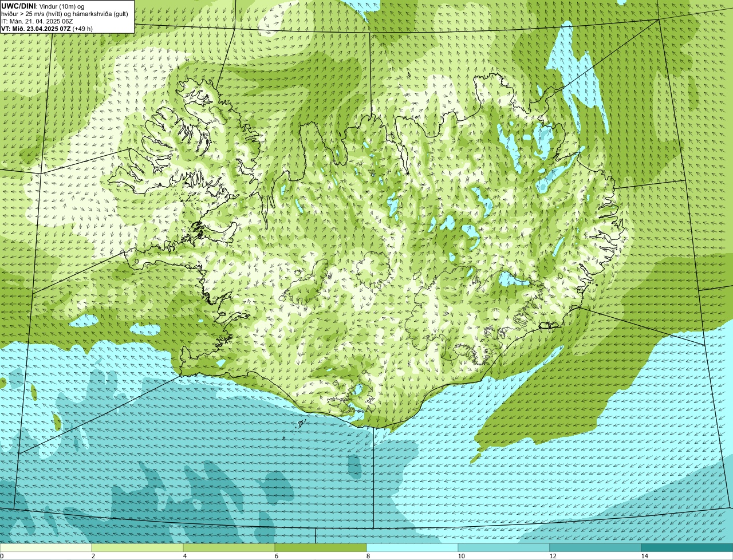
Task: Click the 4–6 m/s green legend swatch
Action: 229,547
